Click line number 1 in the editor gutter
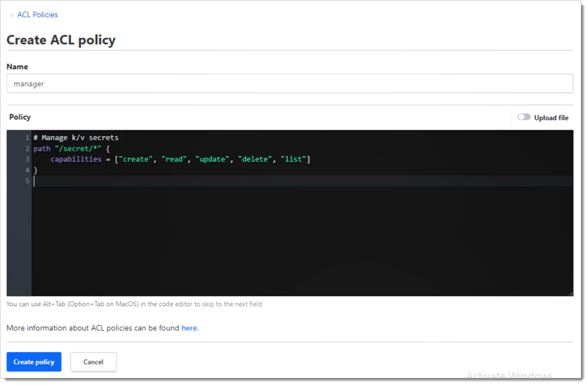The image size is (588, 385). [27, 138]
